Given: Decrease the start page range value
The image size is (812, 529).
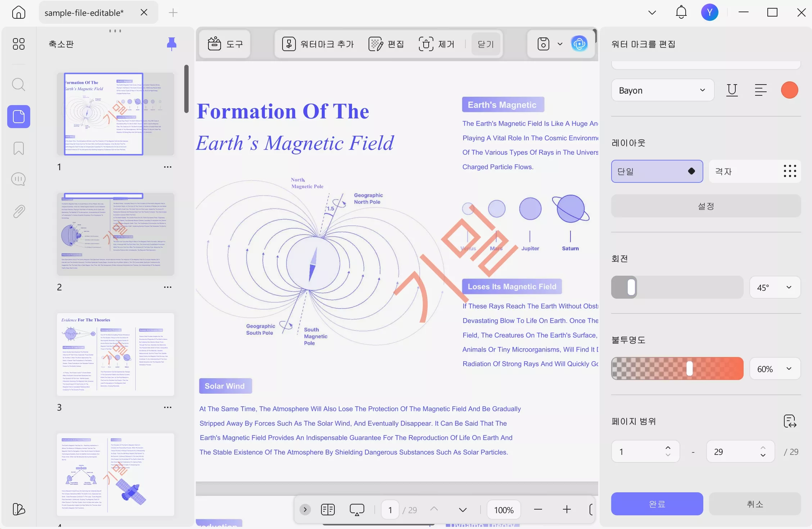Looking at the screenshot, I should pos(668,455).
